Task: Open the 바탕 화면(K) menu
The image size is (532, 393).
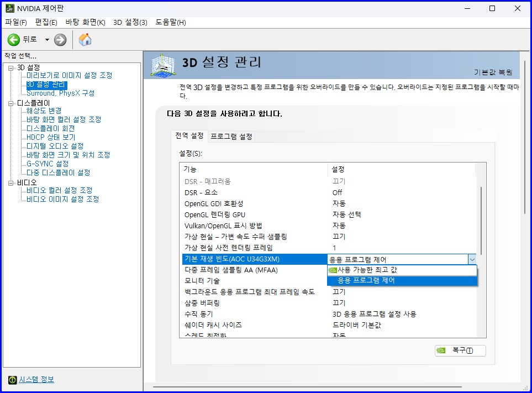Action: click(x=85, y=23)
